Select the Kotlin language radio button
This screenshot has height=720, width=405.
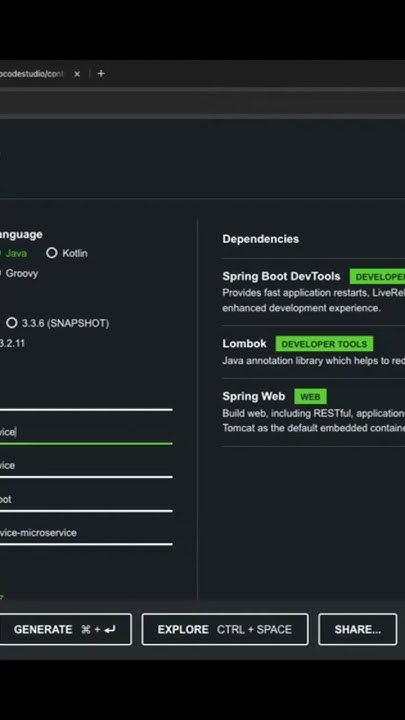click(x=52, y=253)
